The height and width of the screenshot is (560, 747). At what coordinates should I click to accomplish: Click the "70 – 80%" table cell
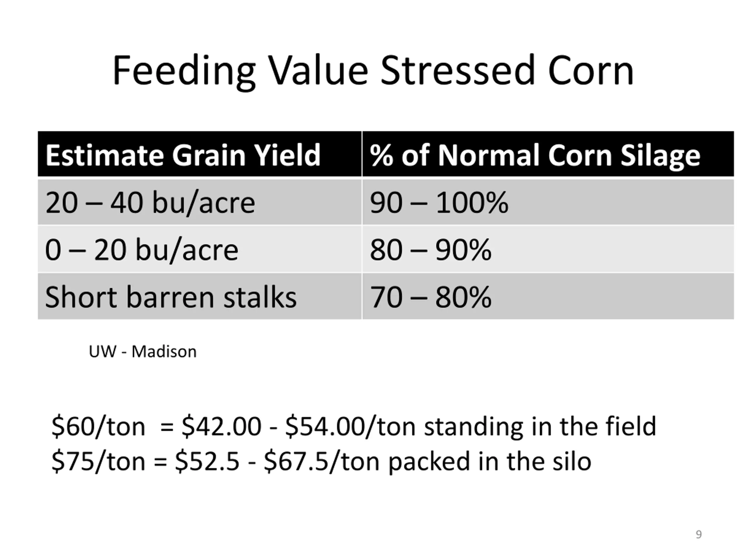tap(431, 297)
